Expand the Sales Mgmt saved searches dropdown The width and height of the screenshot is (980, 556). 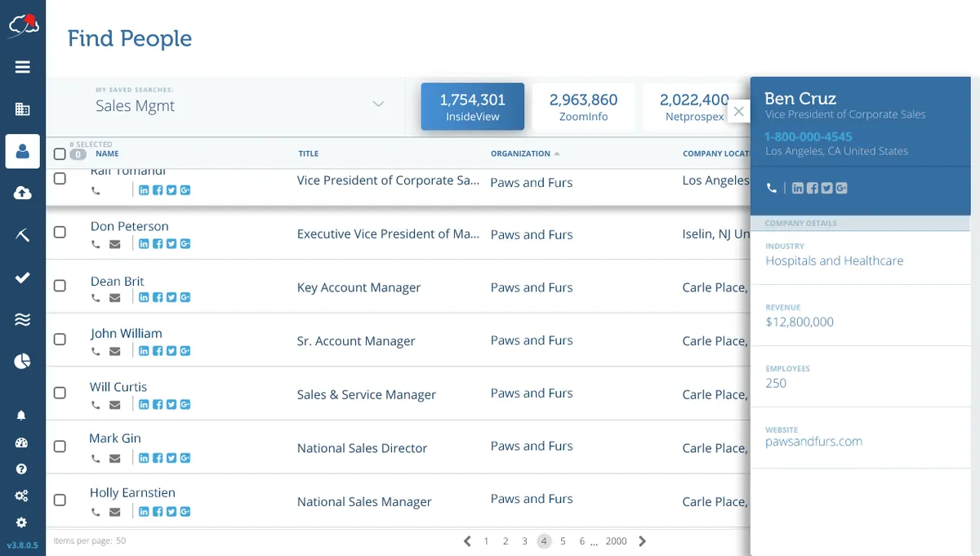(378, 105)
